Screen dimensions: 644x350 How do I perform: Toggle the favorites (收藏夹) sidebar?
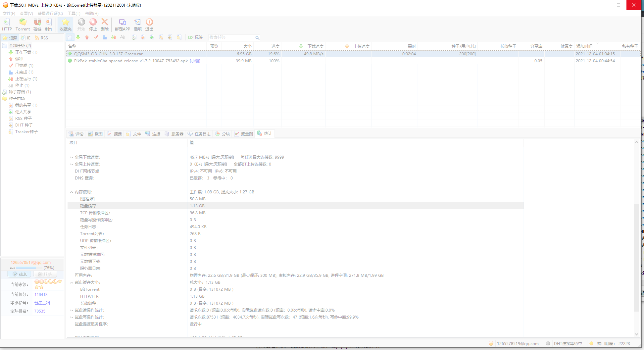tap(66, 25)
